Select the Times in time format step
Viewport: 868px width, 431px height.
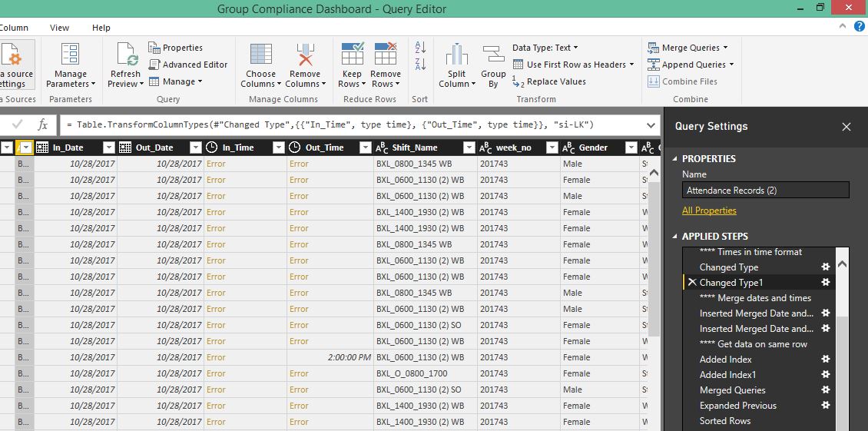[x=750, y=252]
